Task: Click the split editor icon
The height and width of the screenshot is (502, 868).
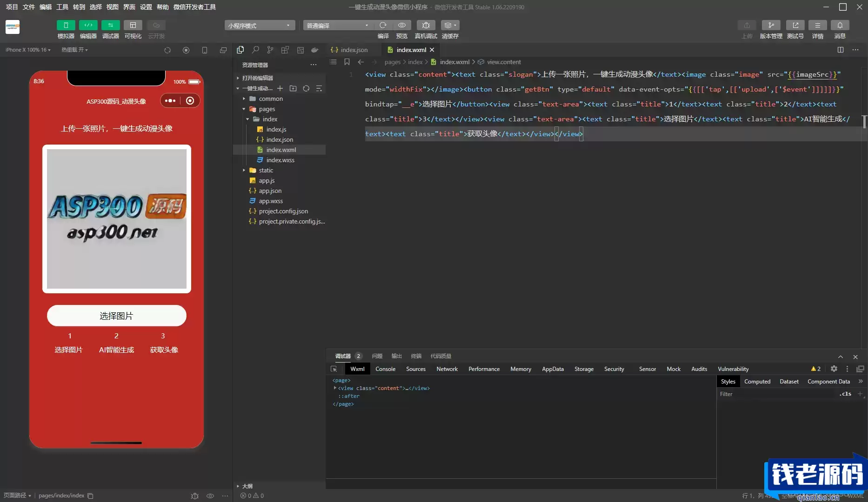Action: pyautogui.click(x=841, y=50)
